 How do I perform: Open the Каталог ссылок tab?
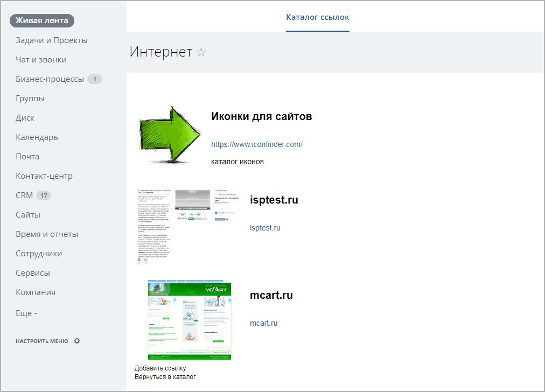[317, 17]
